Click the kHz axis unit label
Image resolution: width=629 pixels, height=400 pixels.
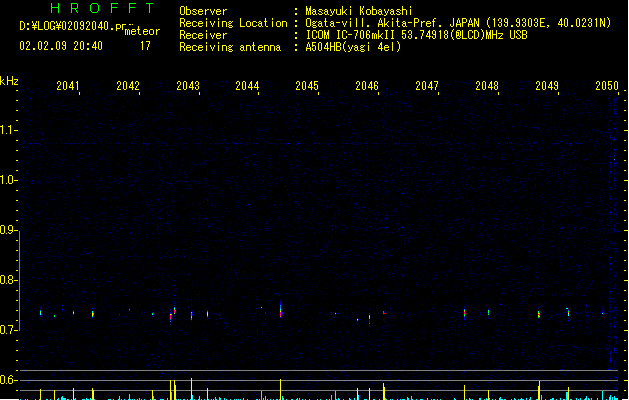point(9,81)
